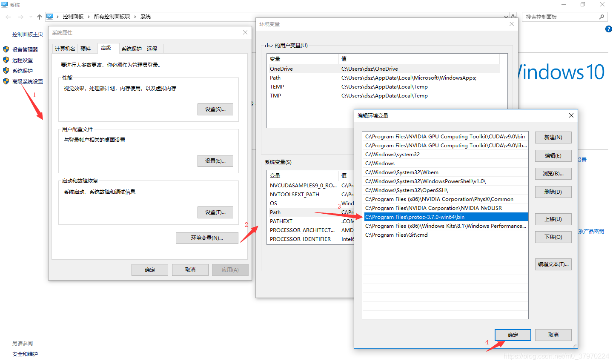Click 远程设置 link in sidebar

23,60
